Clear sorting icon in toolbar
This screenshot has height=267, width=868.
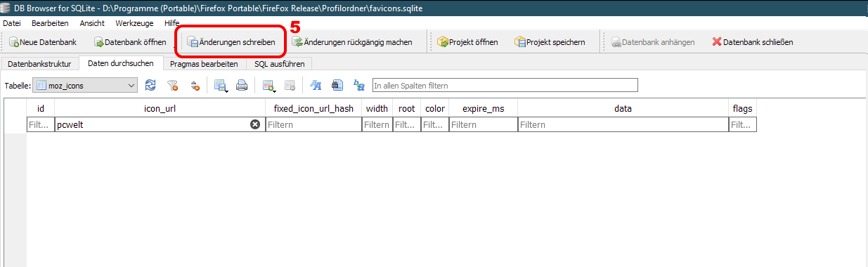[x=195, y=86]
